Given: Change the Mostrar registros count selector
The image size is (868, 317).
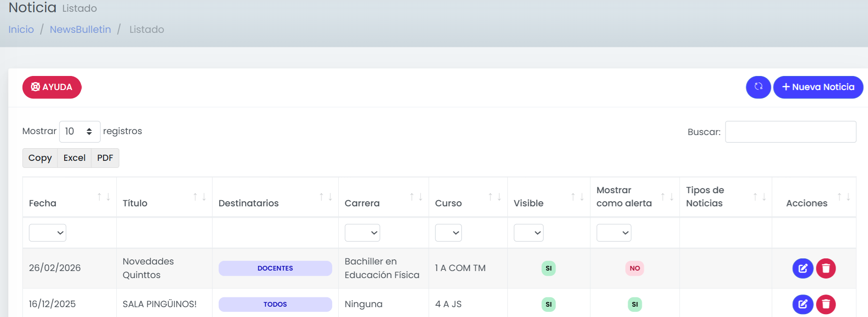Looking at the screenshot, I should click(x=80, y=132).
